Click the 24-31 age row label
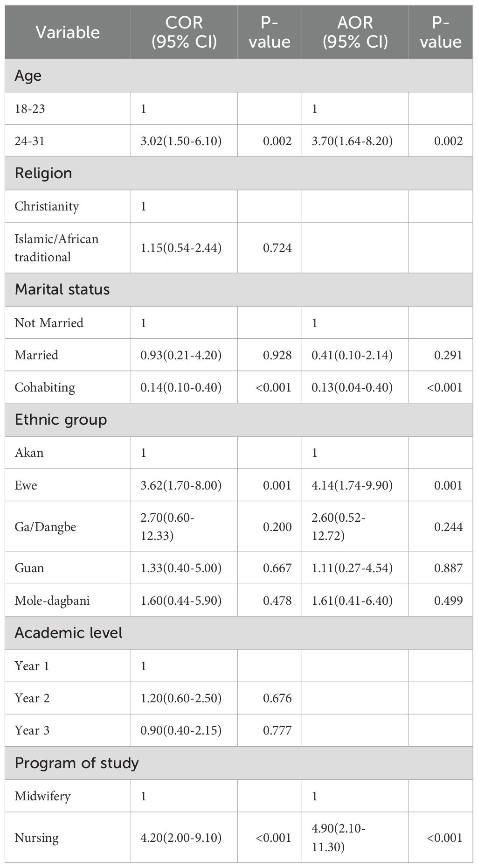Screen dimensions: 478x868 pyautogui.click(x=30, y=141)
